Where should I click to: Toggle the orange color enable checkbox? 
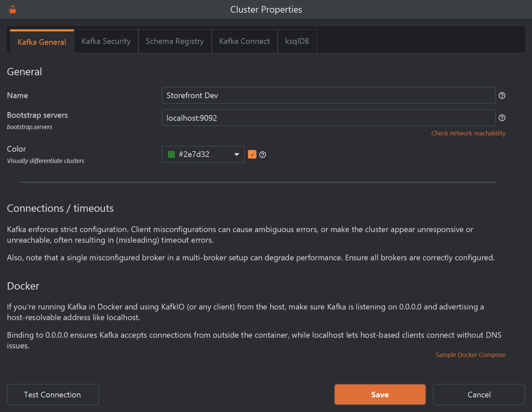click(252, 154)
